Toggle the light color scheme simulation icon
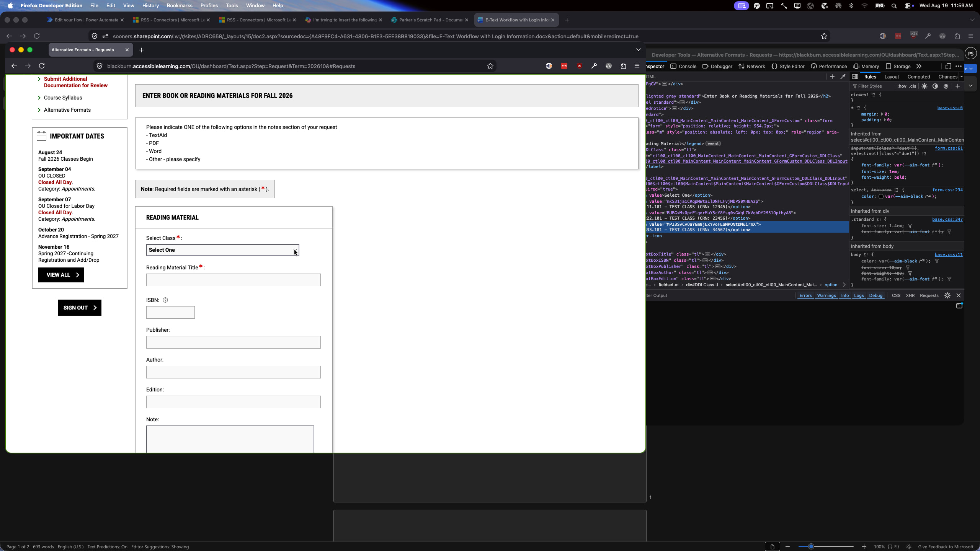The image size is (980, 551). click(x=924, y=86)
